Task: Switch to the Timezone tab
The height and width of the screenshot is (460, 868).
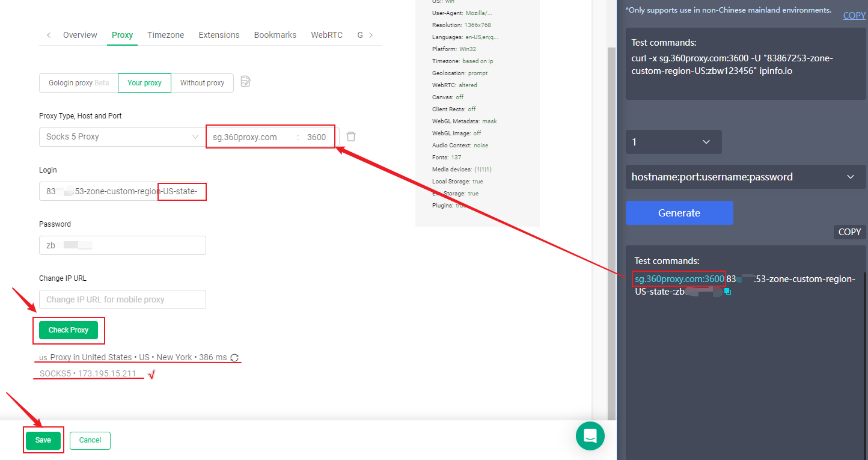Action: (166, 35)
